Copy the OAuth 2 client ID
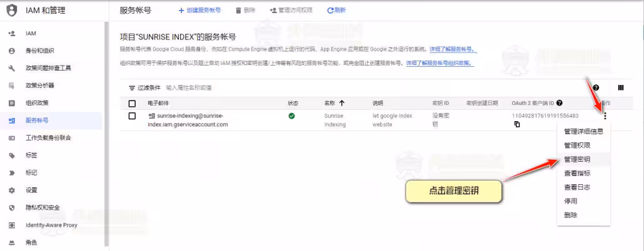 [x=517, y=124]
